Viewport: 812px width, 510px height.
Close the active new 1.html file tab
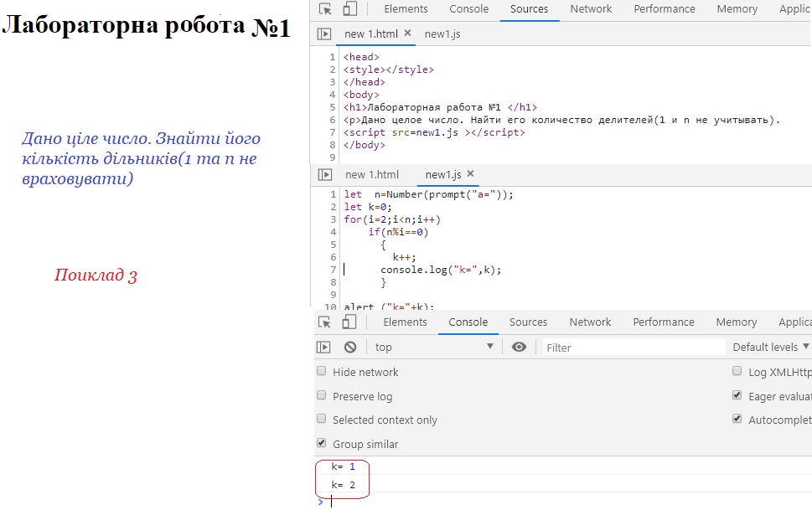coord(408,33)
